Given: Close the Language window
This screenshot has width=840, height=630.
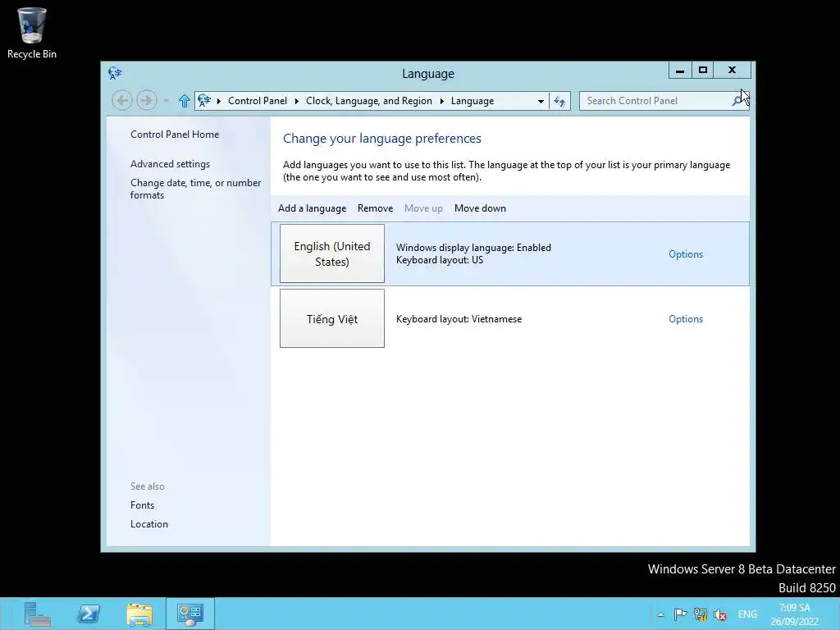Looking at the screenshot, I should coord(733,71).
